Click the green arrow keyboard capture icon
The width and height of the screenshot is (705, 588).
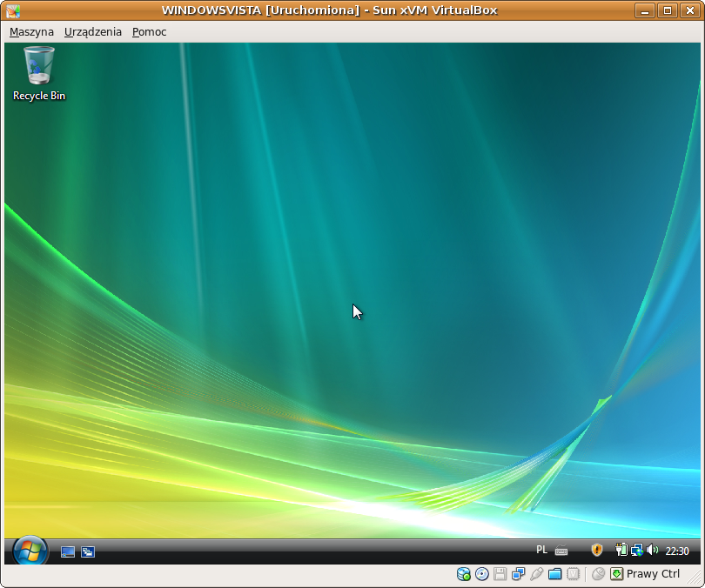coord(616,574)
